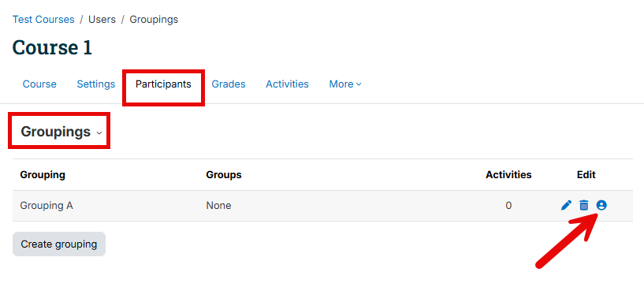Delete Grouping A using trash icon
This screenshot has height=287, width=644.
[583, 205]
